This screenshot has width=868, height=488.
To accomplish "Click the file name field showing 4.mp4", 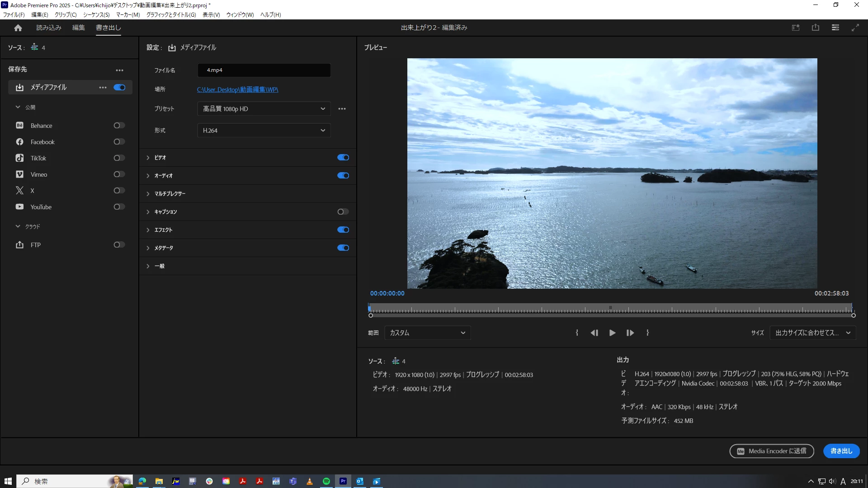I will pyautogui.click(x=264, y=70).
